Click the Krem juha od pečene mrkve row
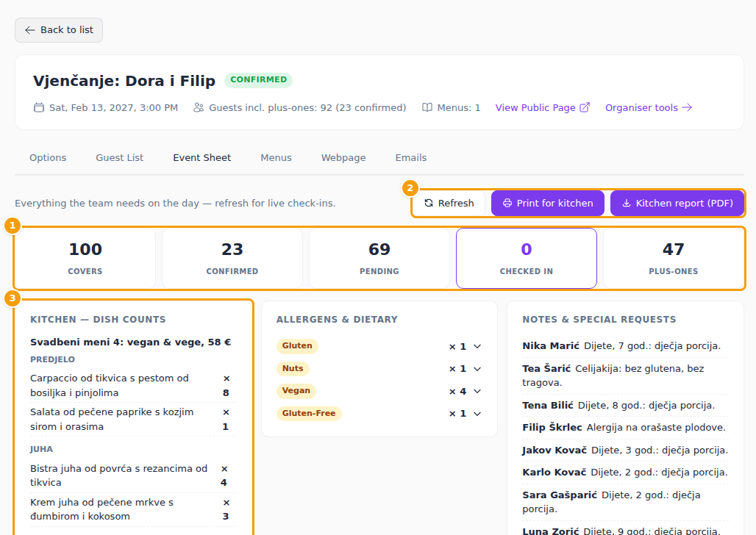The height and width of the screenshot is (535, 756). (133, 509)
